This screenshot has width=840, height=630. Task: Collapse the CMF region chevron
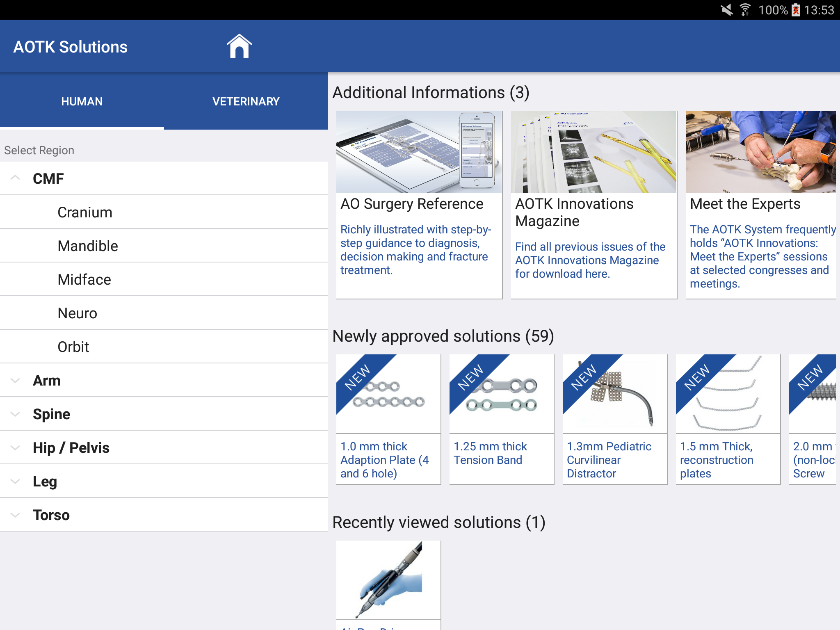[x=15, y=178]
